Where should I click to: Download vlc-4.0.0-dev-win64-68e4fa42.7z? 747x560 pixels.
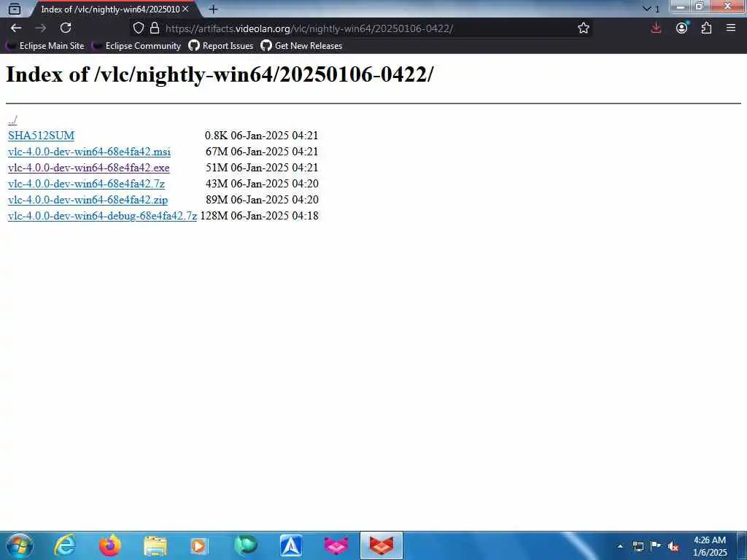(x=86, y=184)
